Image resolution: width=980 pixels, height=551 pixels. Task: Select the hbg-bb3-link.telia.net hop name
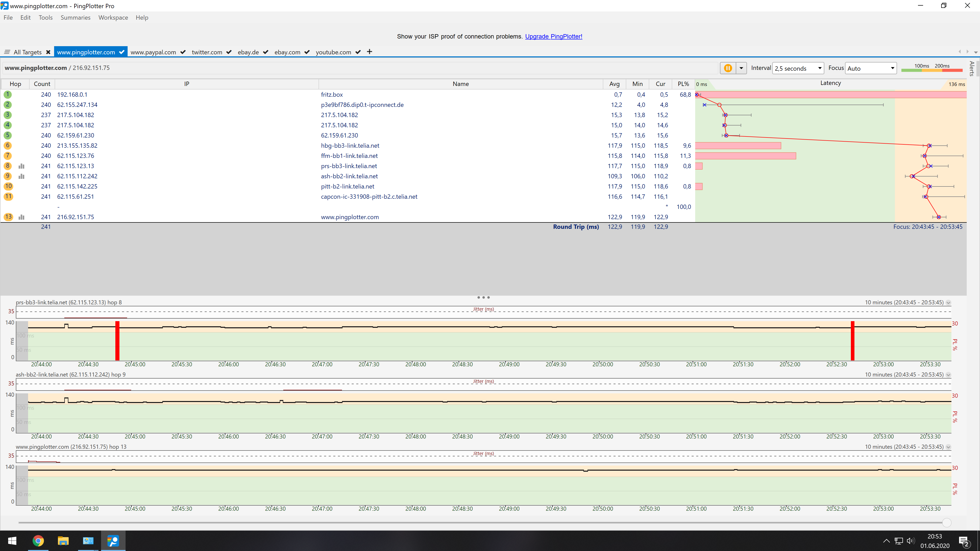pyautogui.click(x=350, y=146)
